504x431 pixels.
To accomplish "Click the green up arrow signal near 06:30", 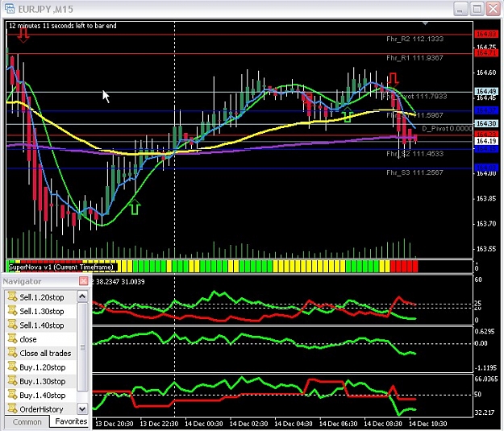I will pyautogui.click(x=347, y=115).
